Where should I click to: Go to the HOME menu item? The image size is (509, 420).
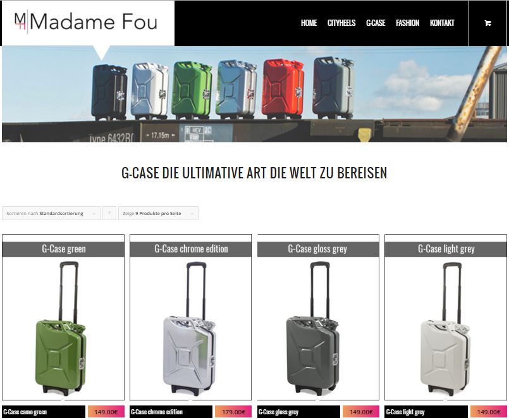(309, 23)
